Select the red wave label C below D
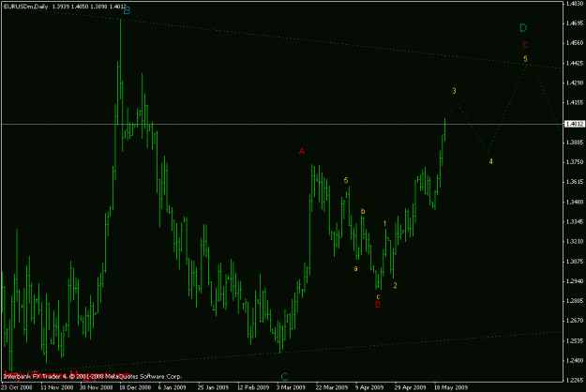Image resolution: width=586 pixels, height=392 pixels. (525, 45)
